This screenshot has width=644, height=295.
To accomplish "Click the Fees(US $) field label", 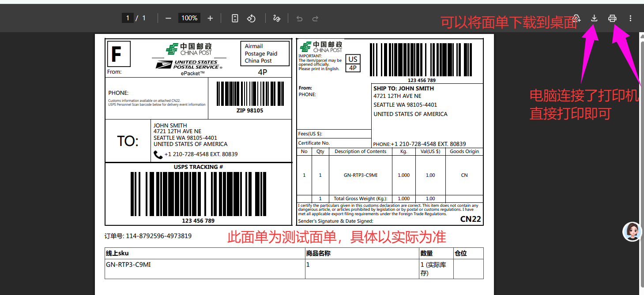I will (x=310, y=134).
